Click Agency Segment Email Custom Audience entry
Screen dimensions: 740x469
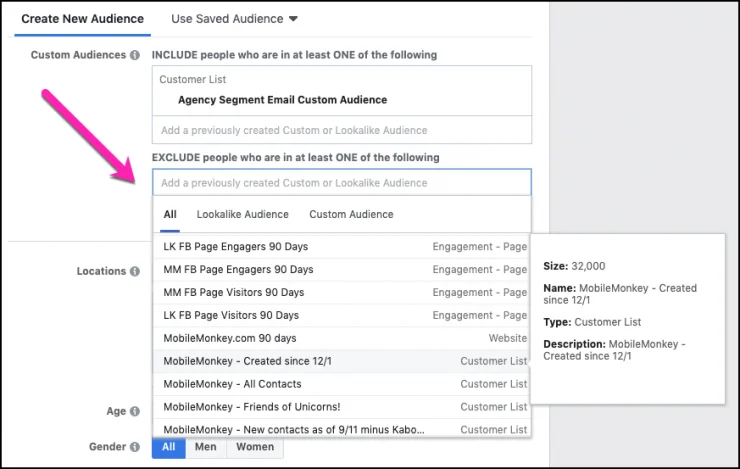[x=282, y=100]
